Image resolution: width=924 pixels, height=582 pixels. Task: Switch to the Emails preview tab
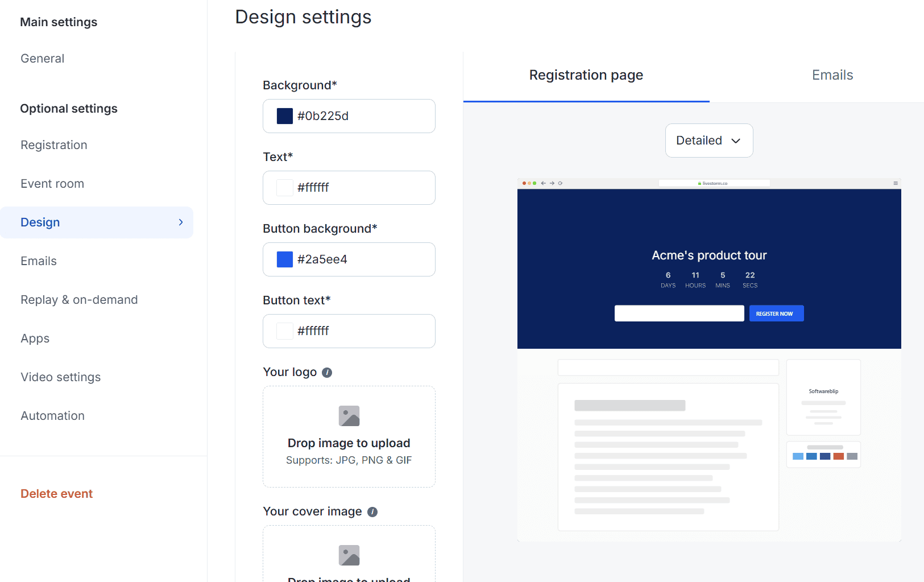pos(832,76)
